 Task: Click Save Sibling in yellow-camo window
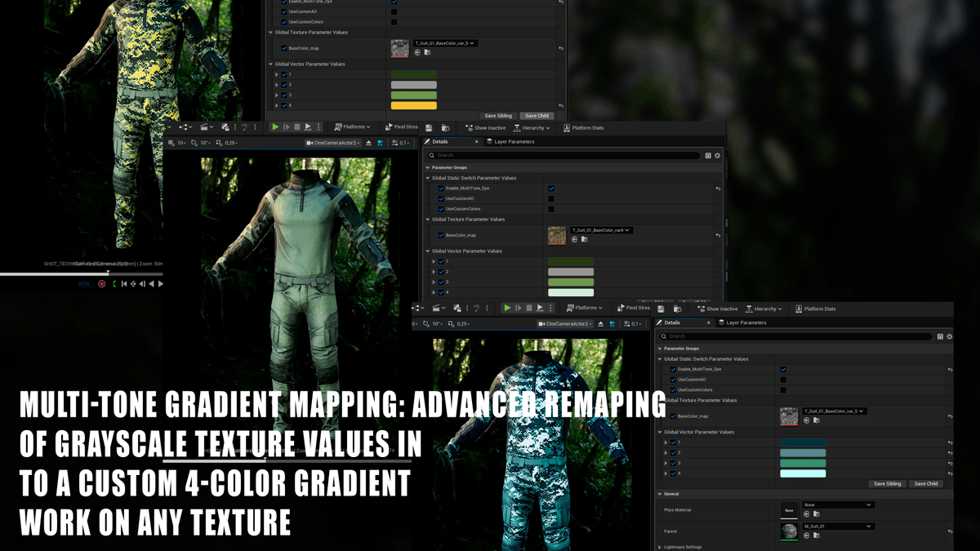click(498, 116)
